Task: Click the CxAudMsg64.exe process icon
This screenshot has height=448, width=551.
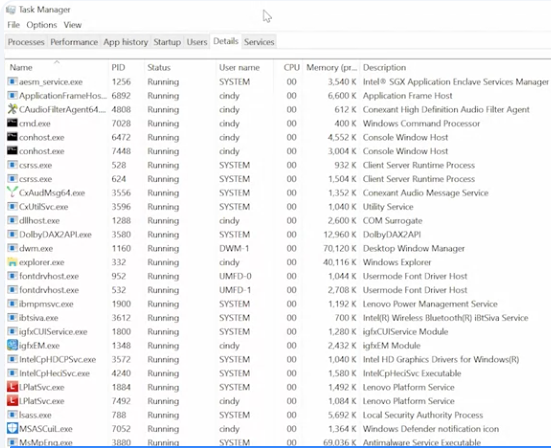Action: pos(12,192)
